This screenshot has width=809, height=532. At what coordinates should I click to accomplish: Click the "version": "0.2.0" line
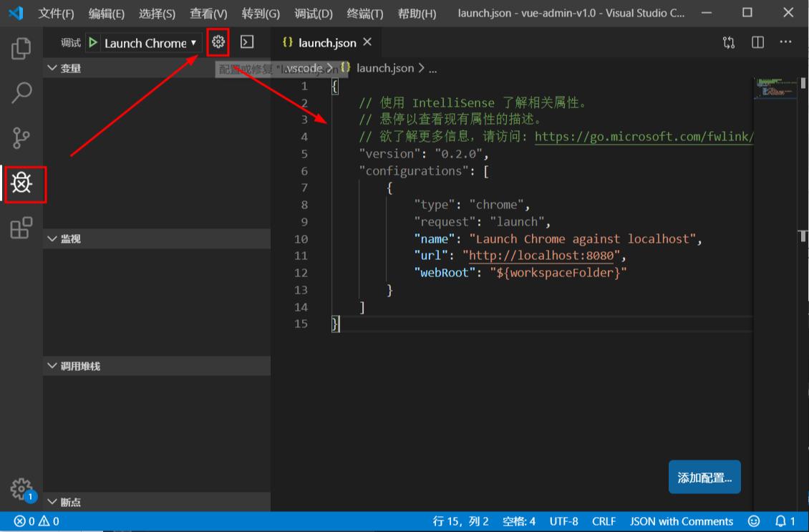pyautogui.click(x=423, y=154)
